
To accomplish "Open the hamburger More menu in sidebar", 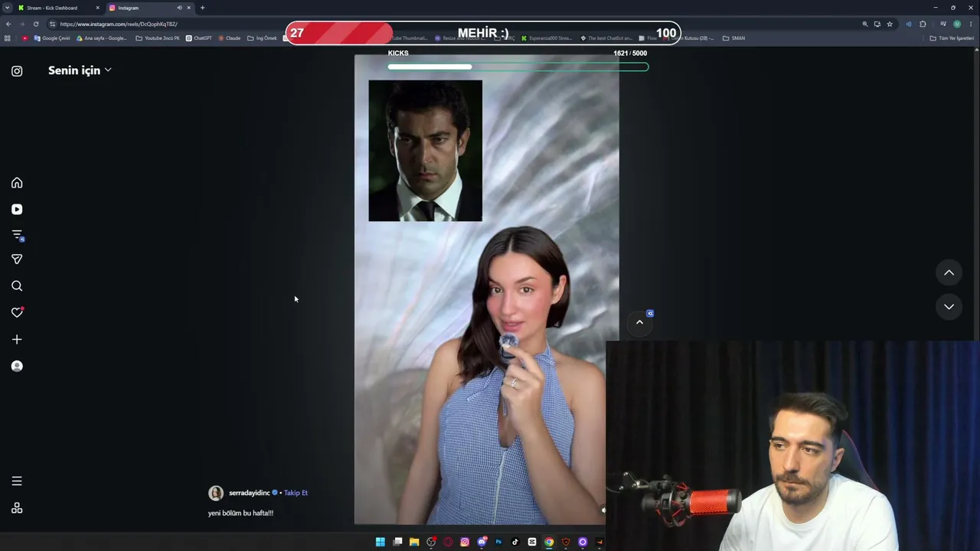I will 17,481.
